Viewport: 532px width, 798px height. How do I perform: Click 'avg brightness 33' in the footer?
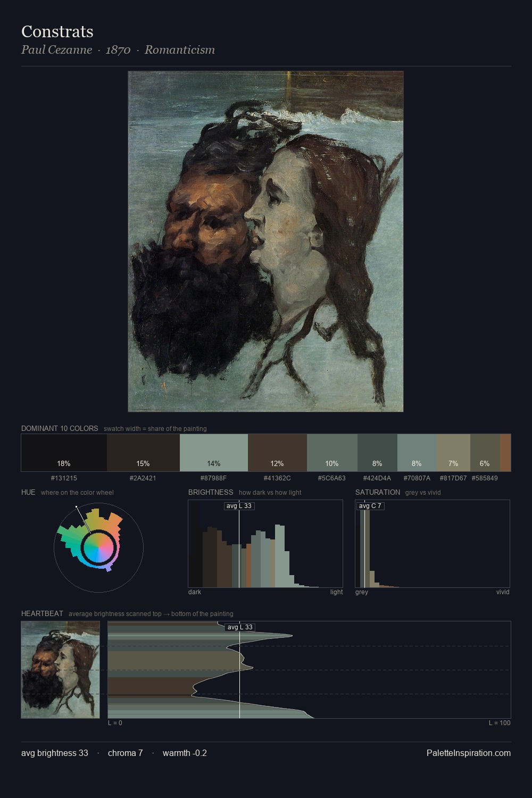pos(55,753)
